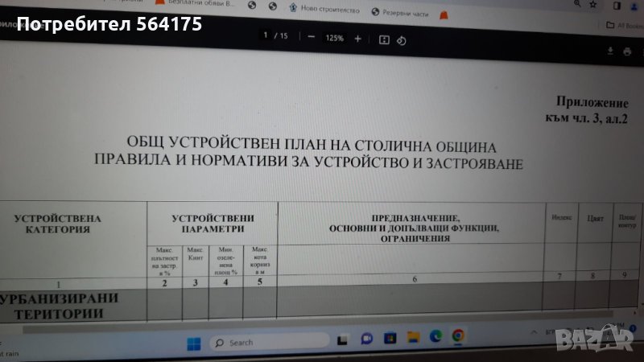Screen dimensions: 644x362
Task: Print the PDF document
Action: click(627, 52)
